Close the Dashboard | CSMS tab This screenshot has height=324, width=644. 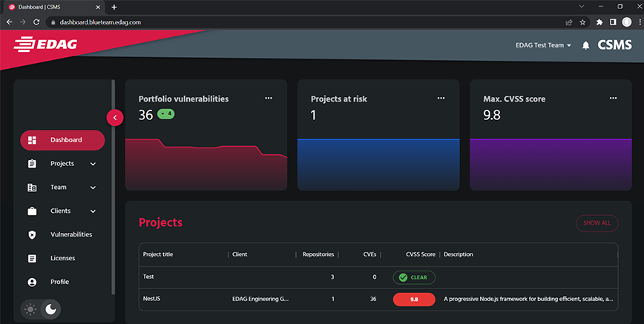[x=98, y=7]
